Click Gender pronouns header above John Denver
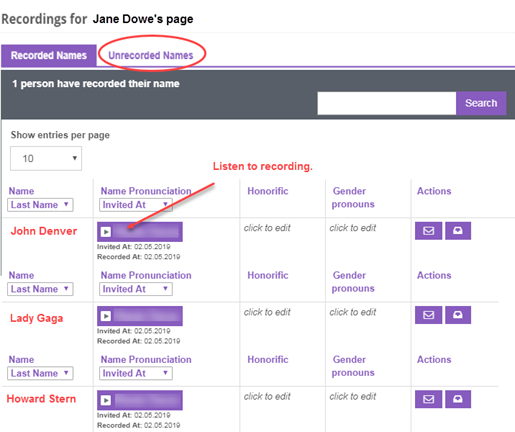Image resolution: width=515 pixels, height=432 pixels. click(353, 197)
